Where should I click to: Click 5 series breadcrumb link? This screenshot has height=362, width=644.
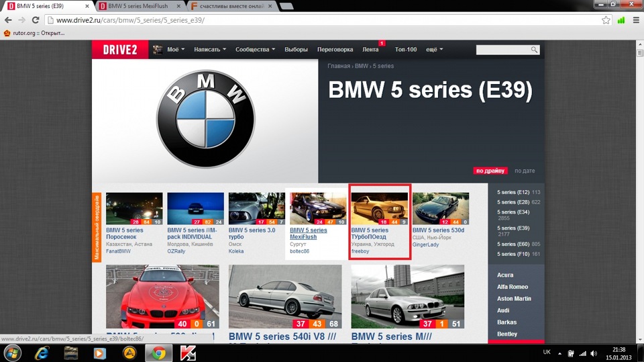[x=383, y=66]
